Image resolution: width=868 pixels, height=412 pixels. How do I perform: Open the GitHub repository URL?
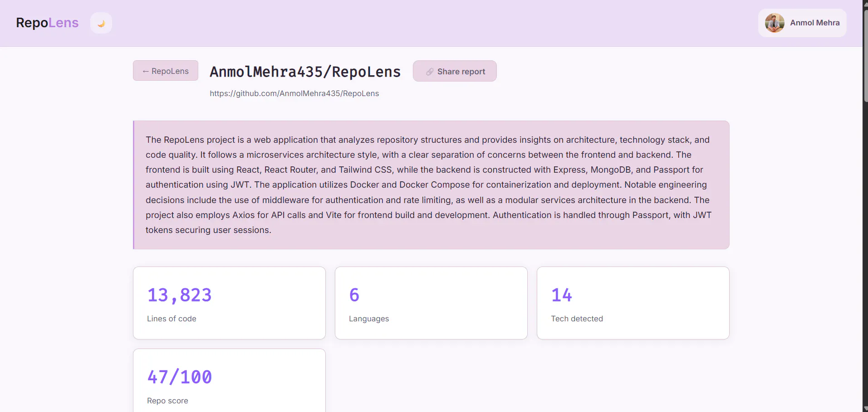[294, 93]
